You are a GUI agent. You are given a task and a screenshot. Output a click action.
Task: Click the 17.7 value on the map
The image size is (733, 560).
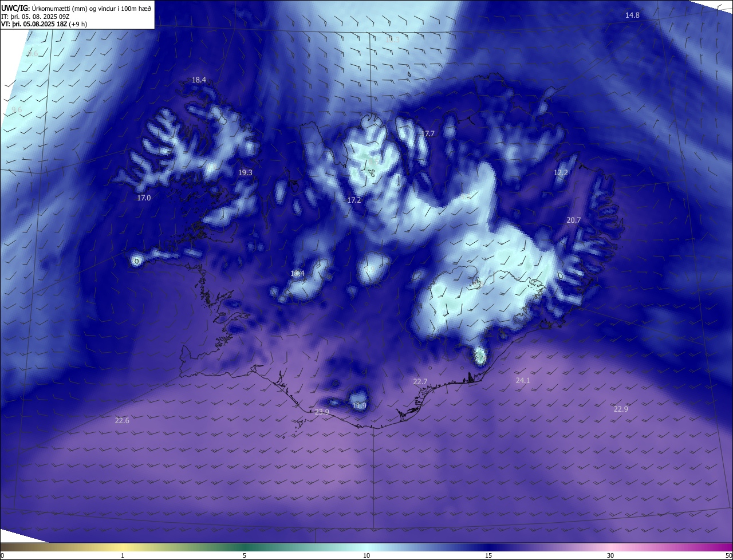point(427,133)
